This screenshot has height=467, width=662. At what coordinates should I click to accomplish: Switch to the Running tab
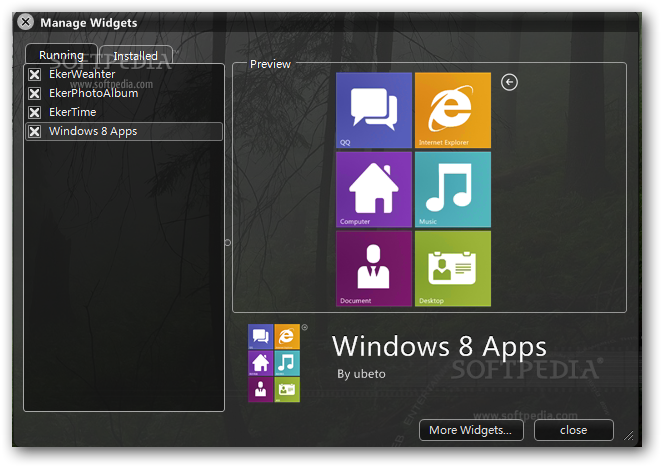click(x=61, y=54)
